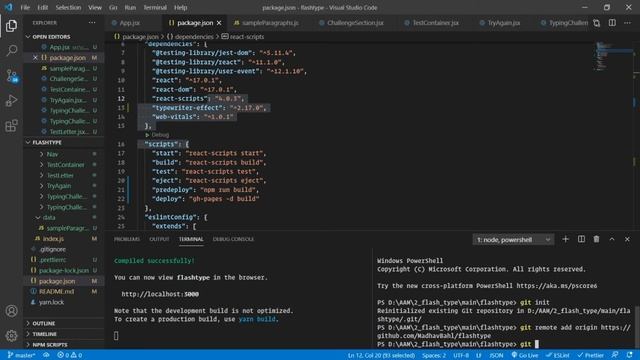Image resolution: width=640 pixels, height=360 pixels.
Task: Click the Prettier status item
Action: pos(591,355)
